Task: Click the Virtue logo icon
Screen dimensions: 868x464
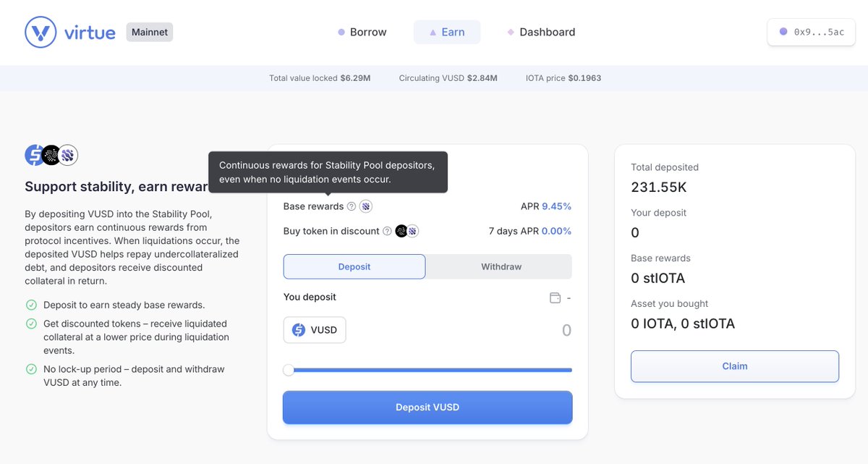Action: click(41, 32)
